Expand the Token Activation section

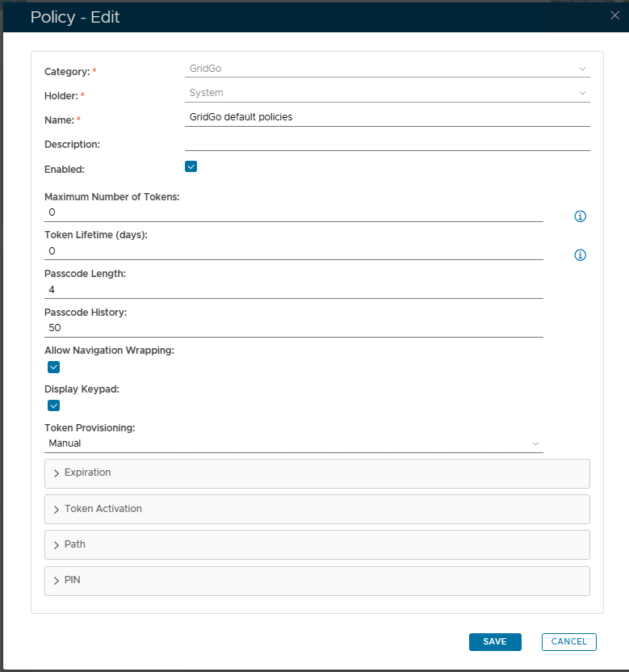(317, 510)
